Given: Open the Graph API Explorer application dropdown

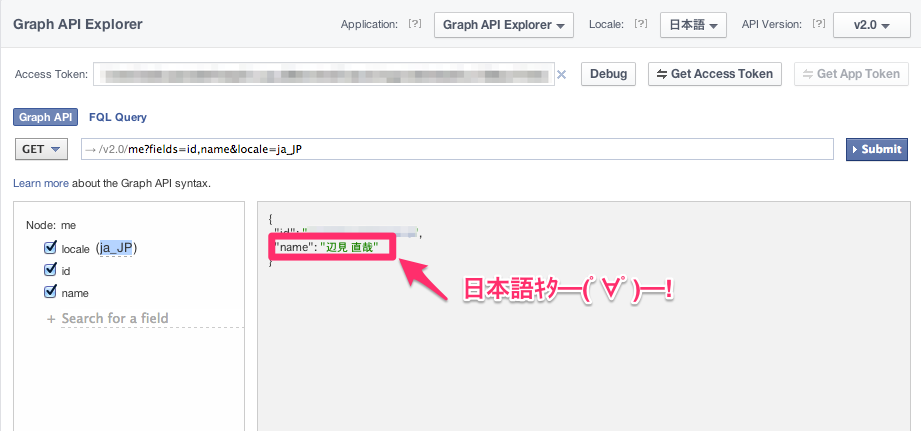Looking at the screenshot, I should pos(503,25).
